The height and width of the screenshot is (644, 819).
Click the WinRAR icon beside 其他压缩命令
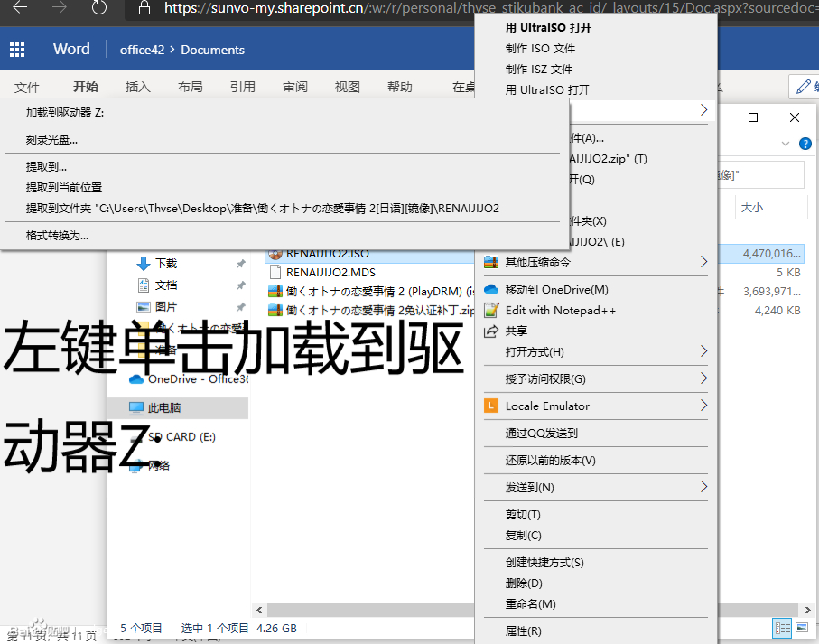pyautogui.click(x=491, y=262)
